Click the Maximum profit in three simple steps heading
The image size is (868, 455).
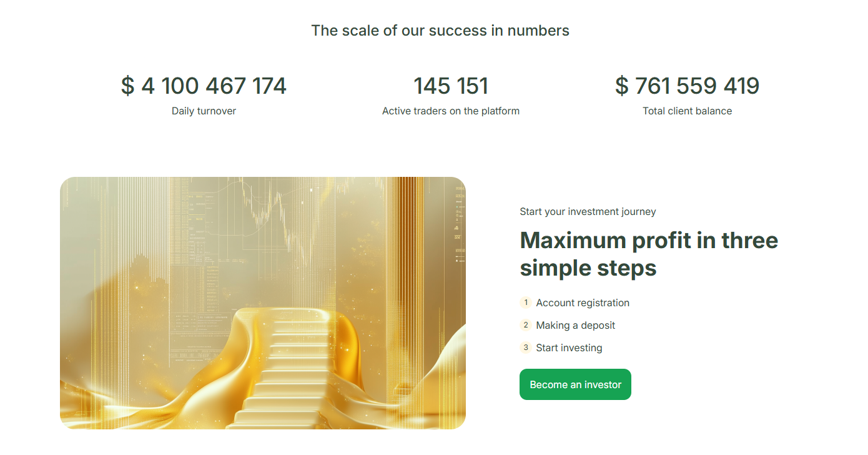tap(649, 254)
